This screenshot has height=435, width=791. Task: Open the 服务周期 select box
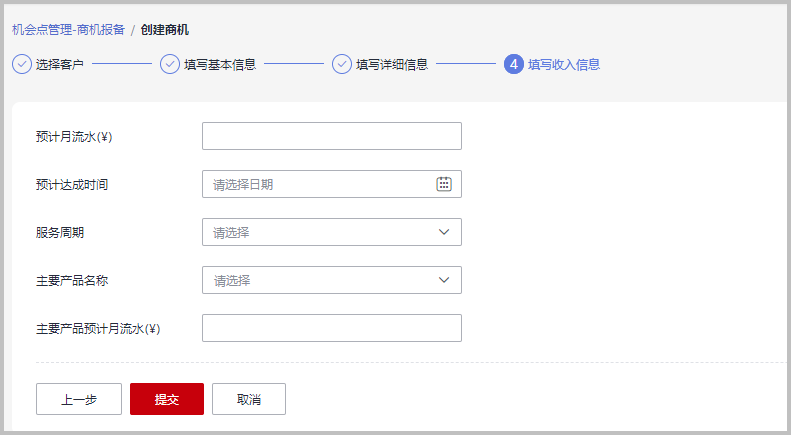click(332, 232)
